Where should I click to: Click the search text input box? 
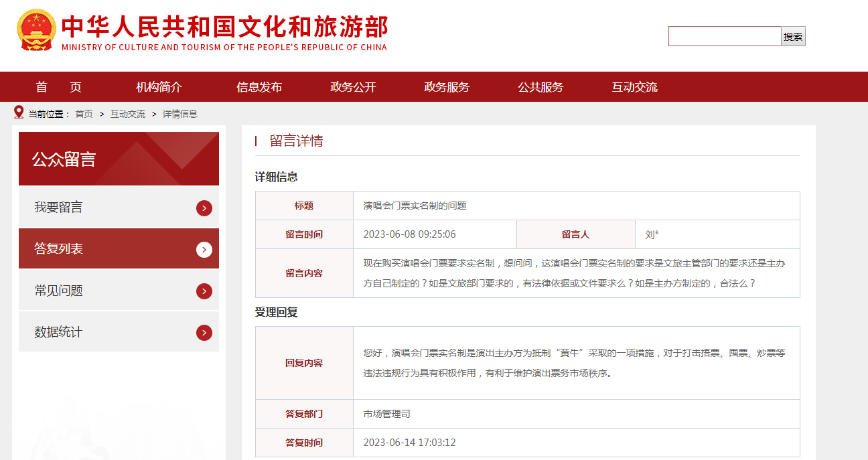pyautogui.click(x=724, y=36)
